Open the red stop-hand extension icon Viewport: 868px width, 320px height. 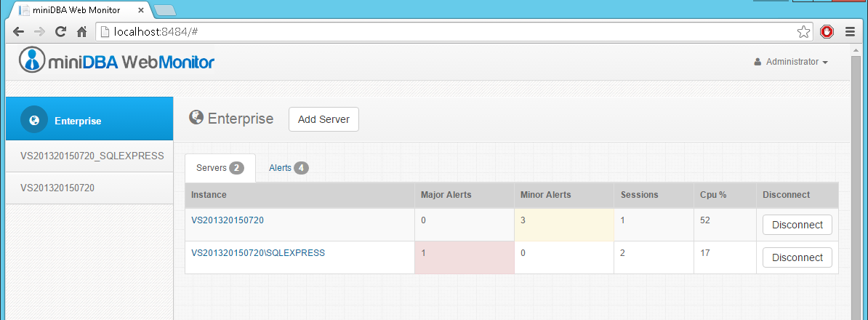[827, 32]
